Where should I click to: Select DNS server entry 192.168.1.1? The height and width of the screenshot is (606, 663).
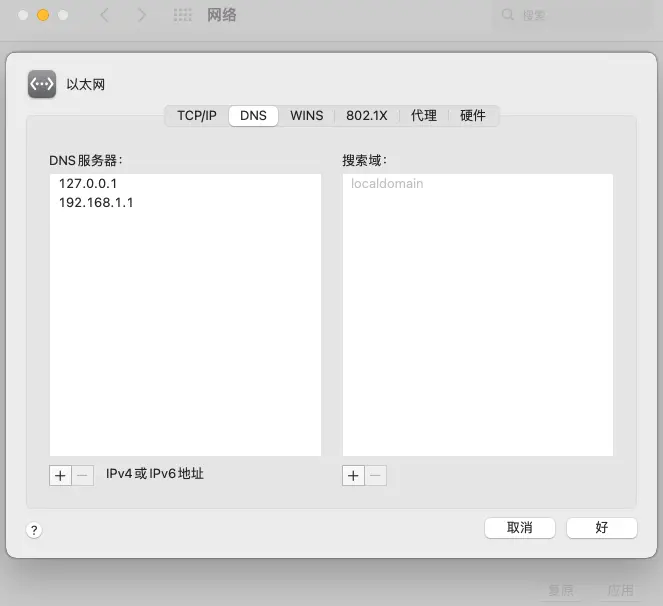[x=96, y=202]
